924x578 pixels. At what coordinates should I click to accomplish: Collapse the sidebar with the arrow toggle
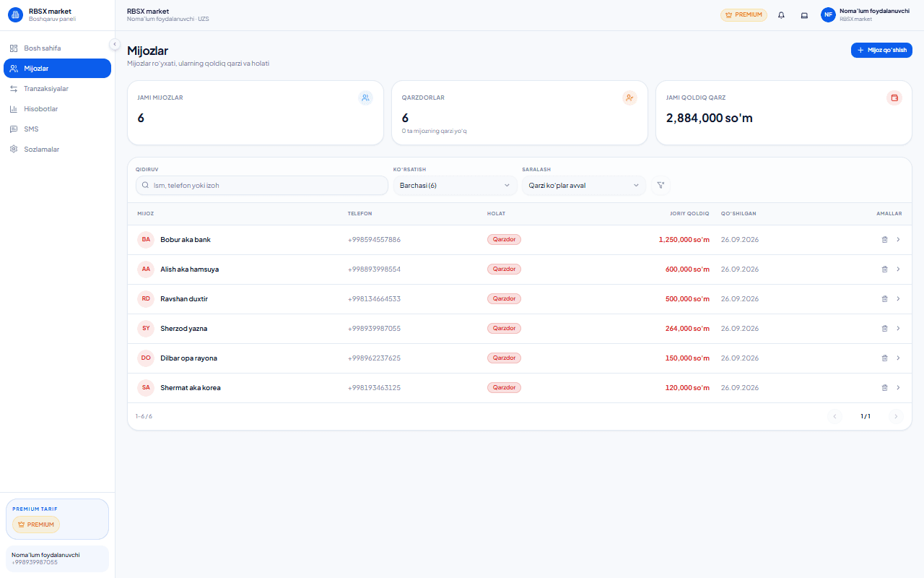(114, 44)
